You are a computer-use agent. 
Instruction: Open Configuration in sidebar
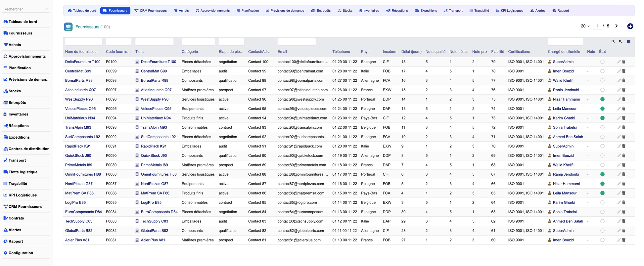[x=18, y=253]
